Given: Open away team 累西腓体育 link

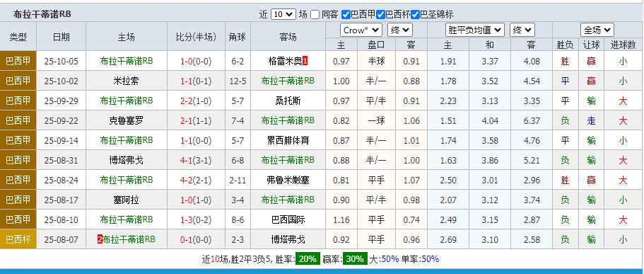Looking at the screenshot, I should coord(288,140).
